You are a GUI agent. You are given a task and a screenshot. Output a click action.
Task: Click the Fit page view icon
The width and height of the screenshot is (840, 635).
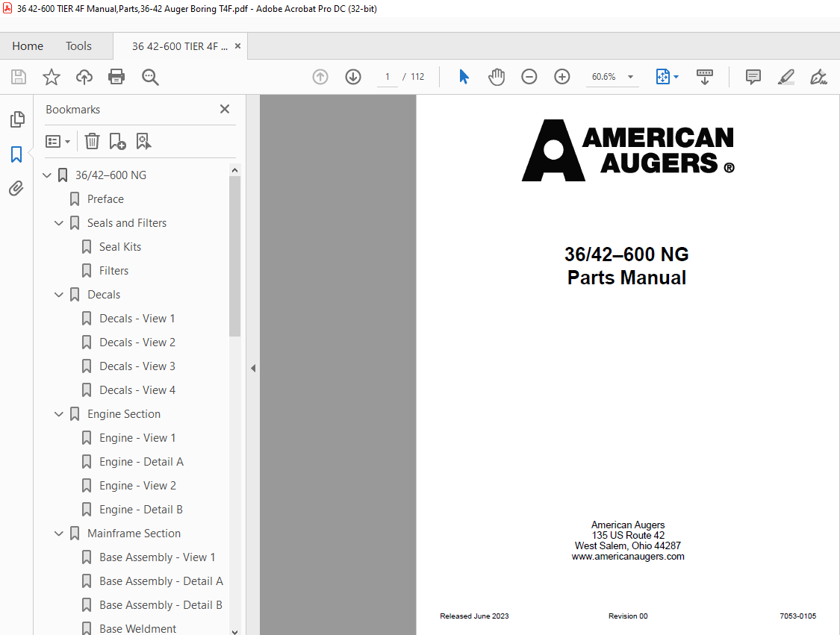(663, 77)
